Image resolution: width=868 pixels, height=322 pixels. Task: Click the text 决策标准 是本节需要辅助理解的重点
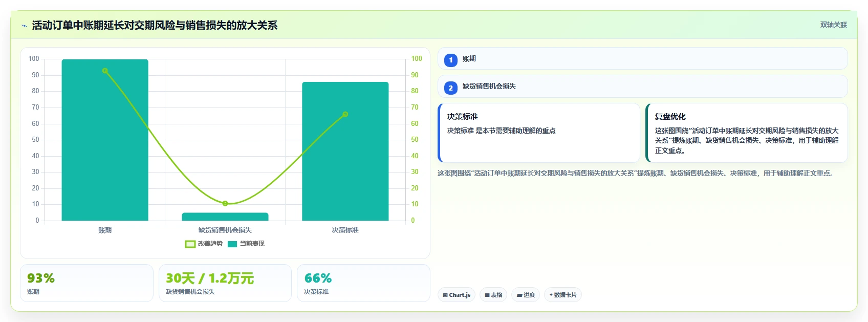pos(502,131)
